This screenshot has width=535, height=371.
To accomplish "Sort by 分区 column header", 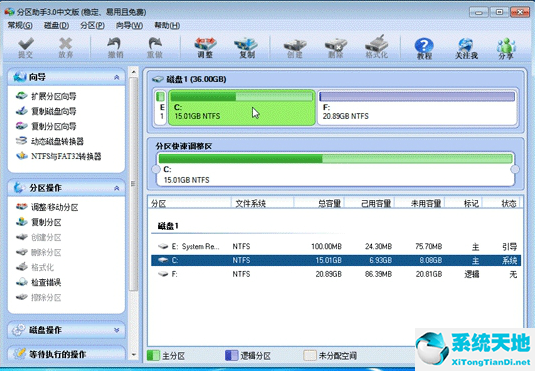I will (190, 204).
